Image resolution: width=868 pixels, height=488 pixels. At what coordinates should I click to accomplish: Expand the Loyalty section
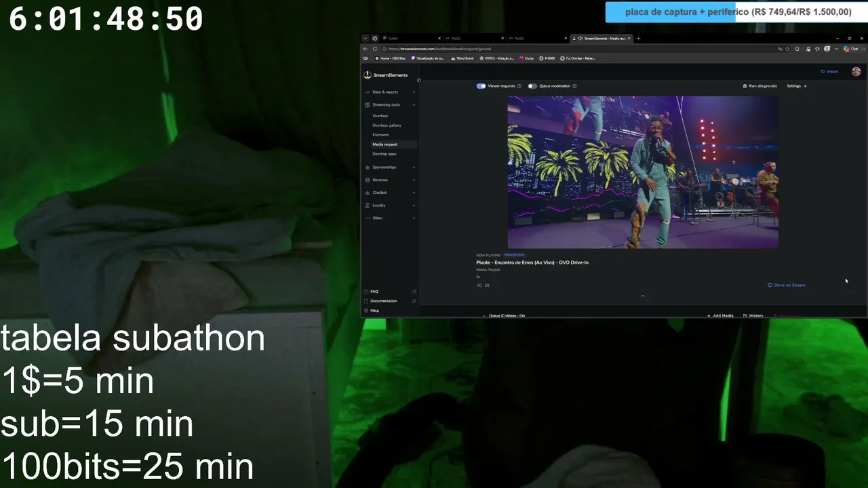390,205
